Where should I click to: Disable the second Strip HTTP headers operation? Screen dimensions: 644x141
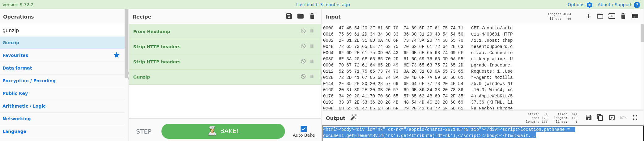click(x=303, y=61)
